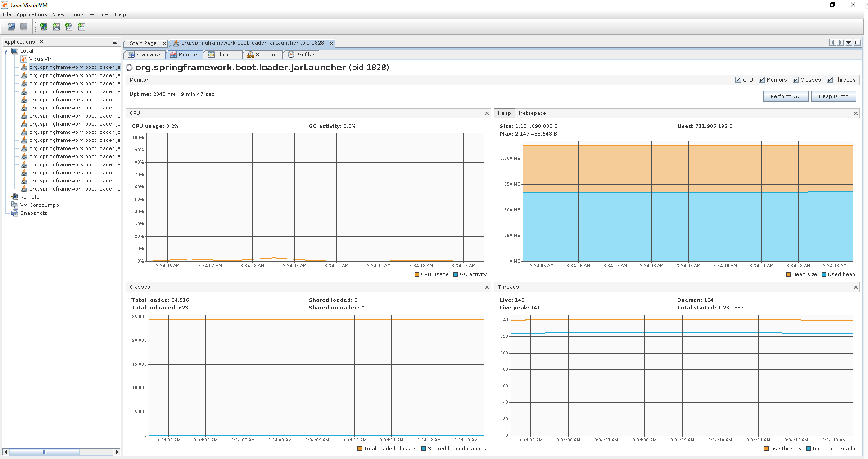Screen dimensions: 868x459
Task: Close the Classes chart panel
Action: [487, 287]
